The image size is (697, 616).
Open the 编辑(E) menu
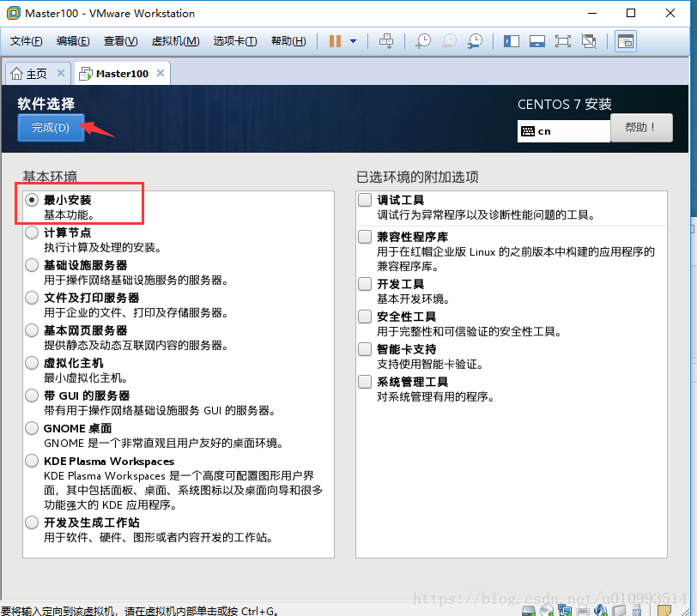(x=73, y=41)
